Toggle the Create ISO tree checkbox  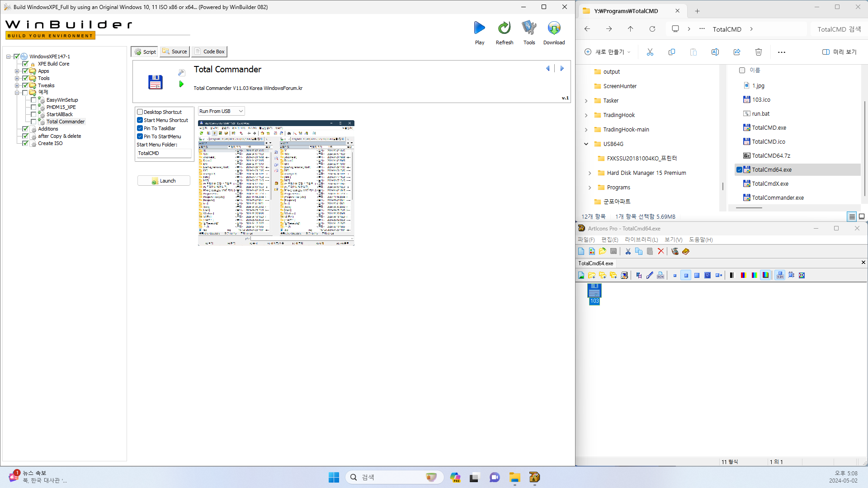point(25,143)
